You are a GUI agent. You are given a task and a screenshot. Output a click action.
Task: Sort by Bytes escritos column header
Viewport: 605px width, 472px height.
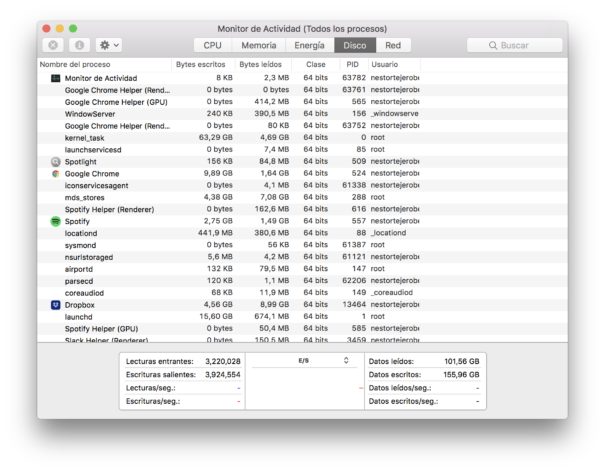200,64
